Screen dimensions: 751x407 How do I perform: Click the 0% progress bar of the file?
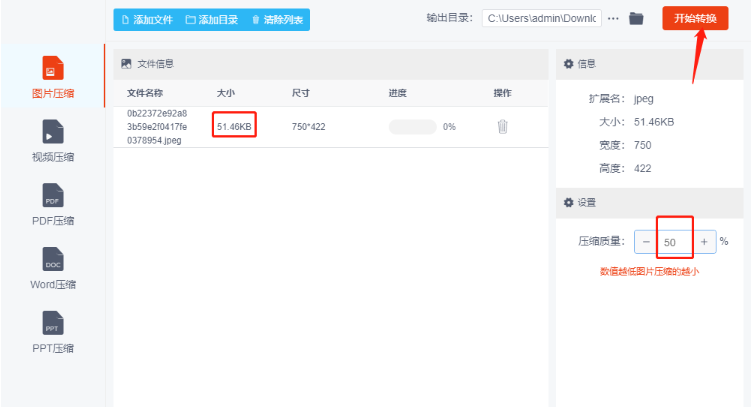coord(412,127)
